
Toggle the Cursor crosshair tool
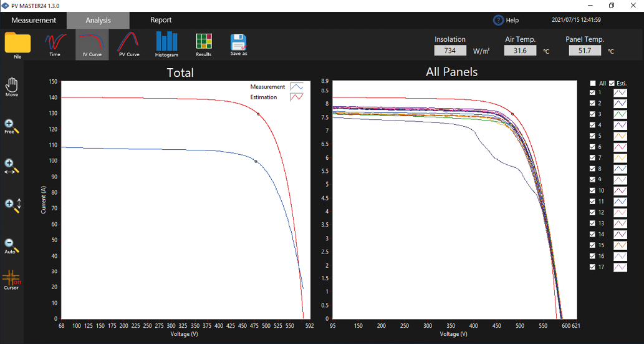11,280
